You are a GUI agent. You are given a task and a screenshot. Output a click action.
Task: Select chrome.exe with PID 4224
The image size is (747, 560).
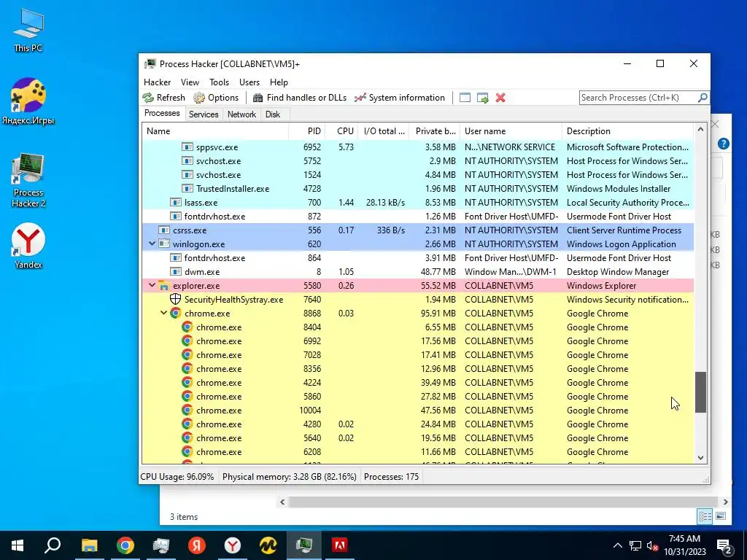[x=418, y=382]
